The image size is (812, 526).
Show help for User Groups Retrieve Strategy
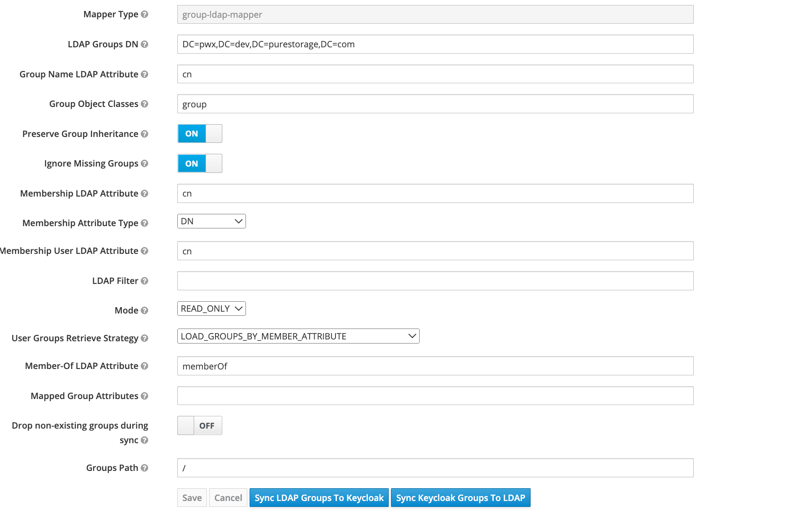pos(145,338)
